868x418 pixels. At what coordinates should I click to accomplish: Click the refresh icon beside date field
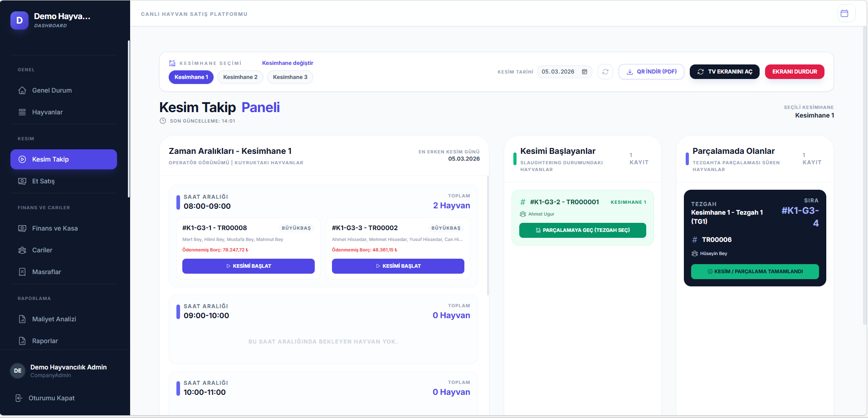[605, 72]
